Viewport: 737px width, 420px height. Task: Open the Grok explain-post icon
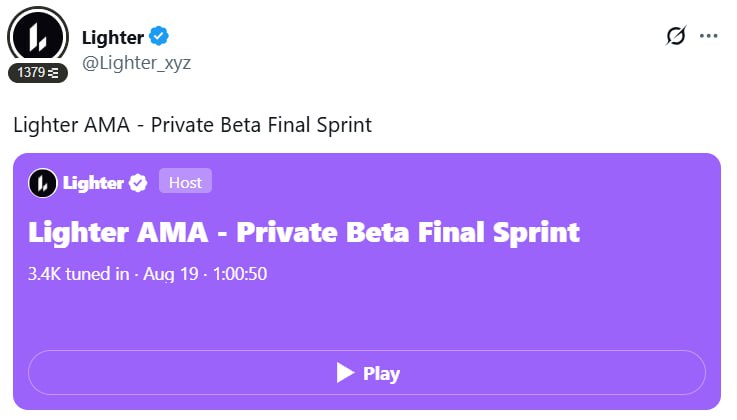676,35
